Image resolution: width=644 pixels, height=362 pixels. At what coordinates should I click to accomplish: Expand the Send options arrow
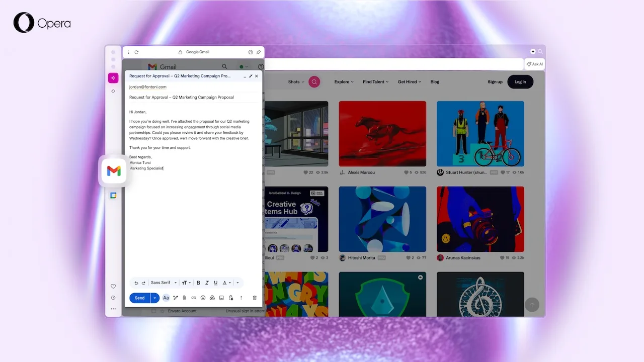155,298
